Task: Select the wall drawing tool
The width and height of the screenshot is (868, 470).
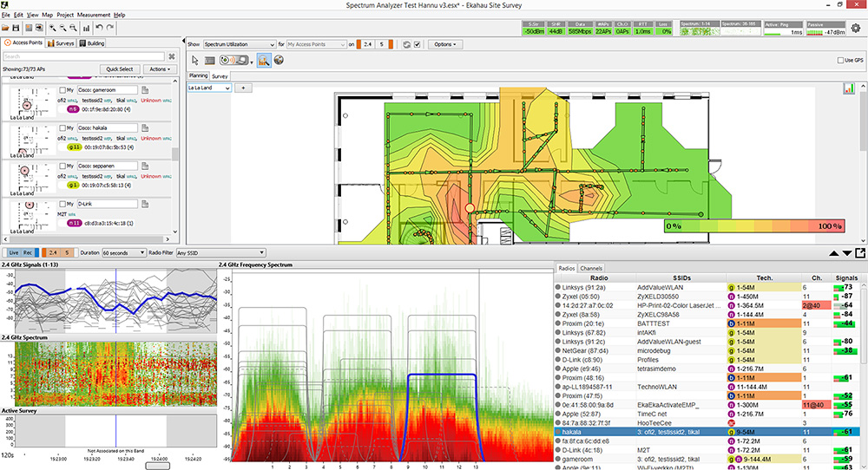Action: [209, 61]
